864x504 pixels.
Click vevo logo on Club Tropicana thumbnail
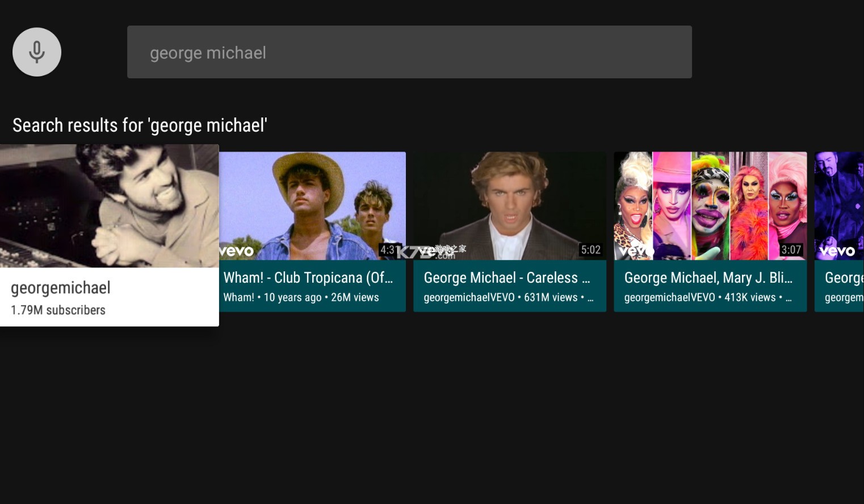click(237, 250)
